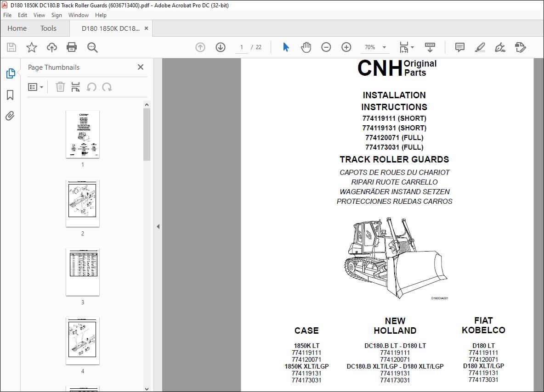Close the D180 1850K document tab

[146, 28]
